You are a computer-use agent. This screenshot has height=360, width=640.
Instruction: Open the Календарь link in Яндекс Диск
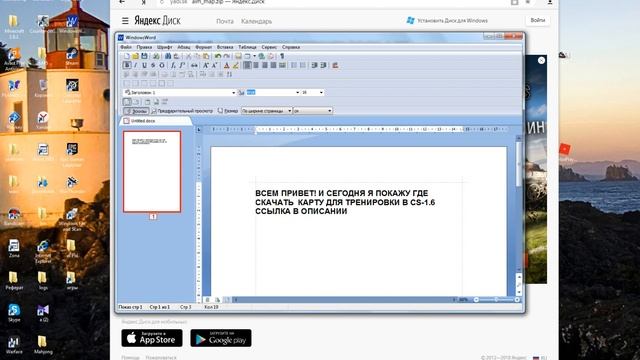coord(256,21)
